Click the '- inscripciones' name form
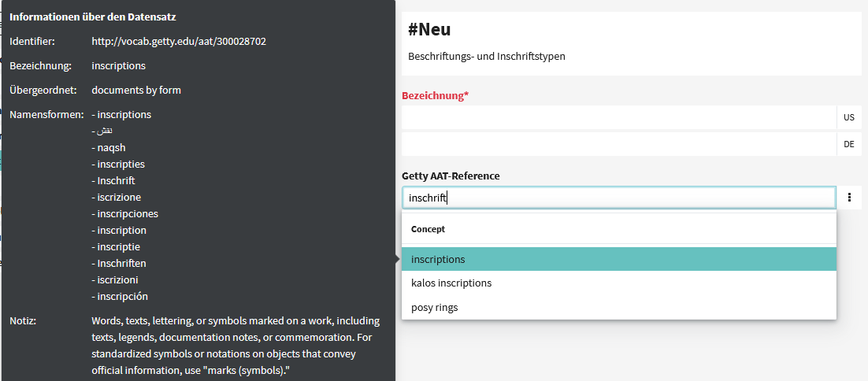The width and height of the screenshot is (868, 381). pos(125,214)
